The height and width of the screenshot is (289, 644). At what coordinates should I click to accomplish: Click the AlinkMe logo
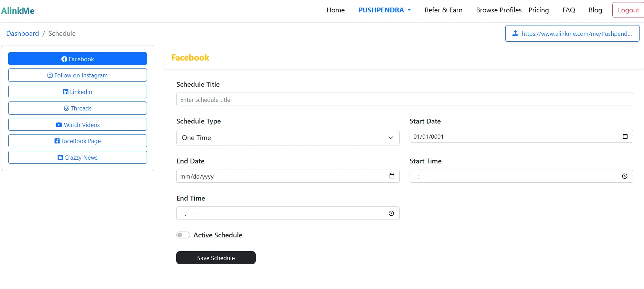pos(18,11)
